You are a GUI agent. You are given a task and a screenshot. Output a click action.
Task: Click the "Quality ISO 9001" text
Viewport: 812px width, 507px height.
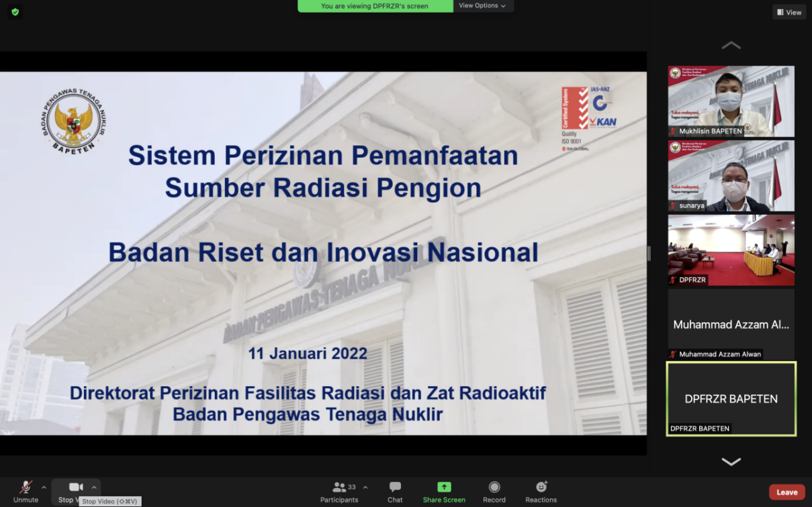point(572,138)
